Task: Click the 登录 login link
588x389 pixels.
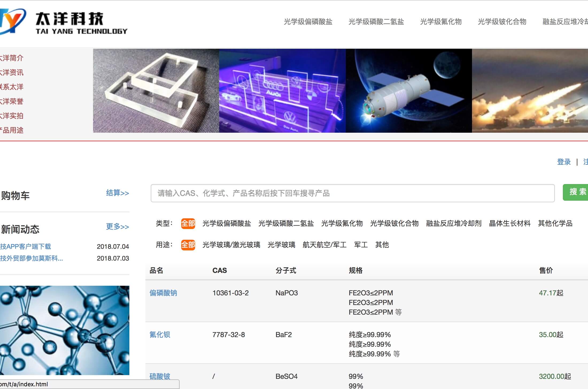Action: pyautogui.click(x=564, y=162)
